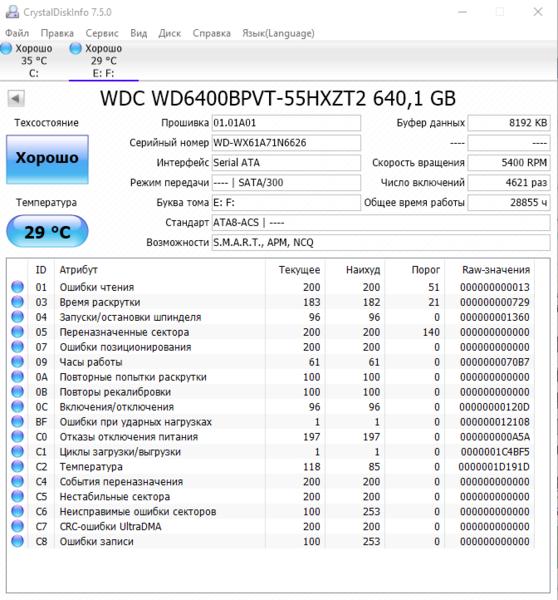Click the disk model title WDC WD6400BPVT-55HXZT2

[233, 98]
